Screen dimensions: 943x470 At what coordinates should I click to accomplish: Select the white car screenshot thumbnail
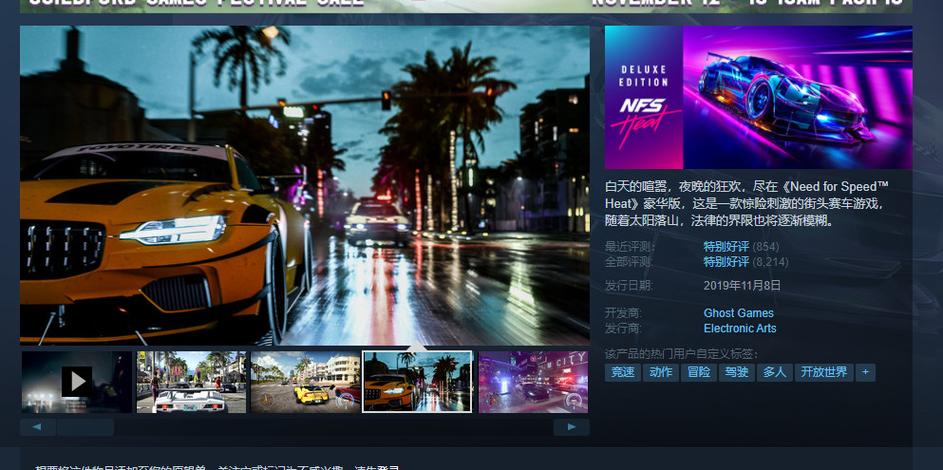point(191,382)
